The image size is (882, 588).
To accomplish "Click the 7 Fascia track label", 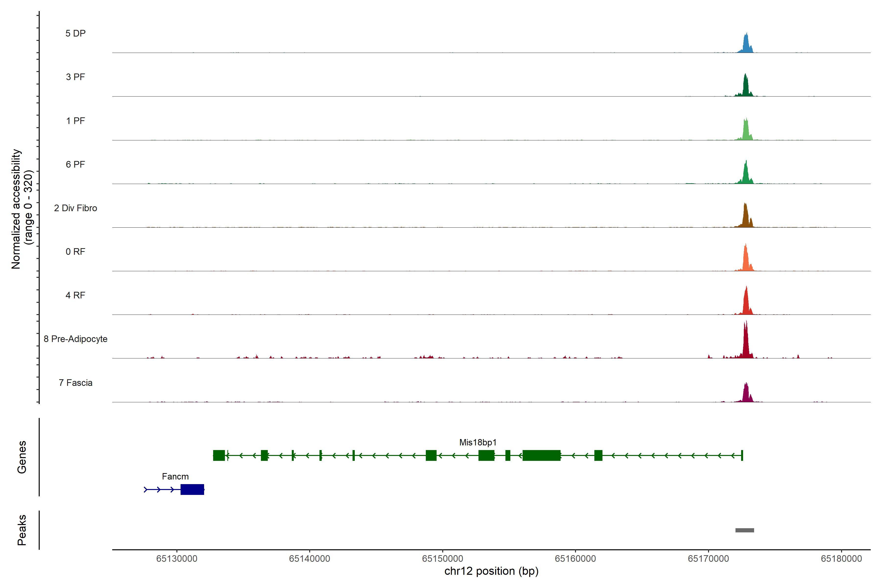I will [x=75, y=383].
